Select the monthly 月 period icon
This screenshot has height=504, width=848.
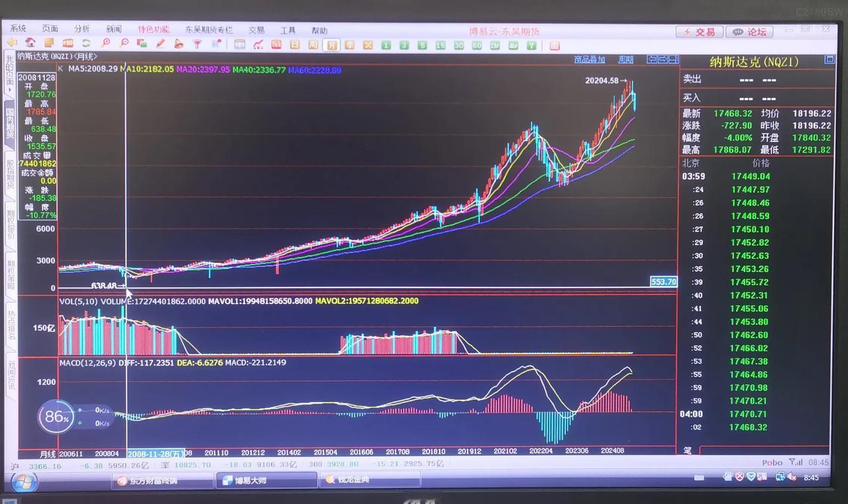coord(332,45)
